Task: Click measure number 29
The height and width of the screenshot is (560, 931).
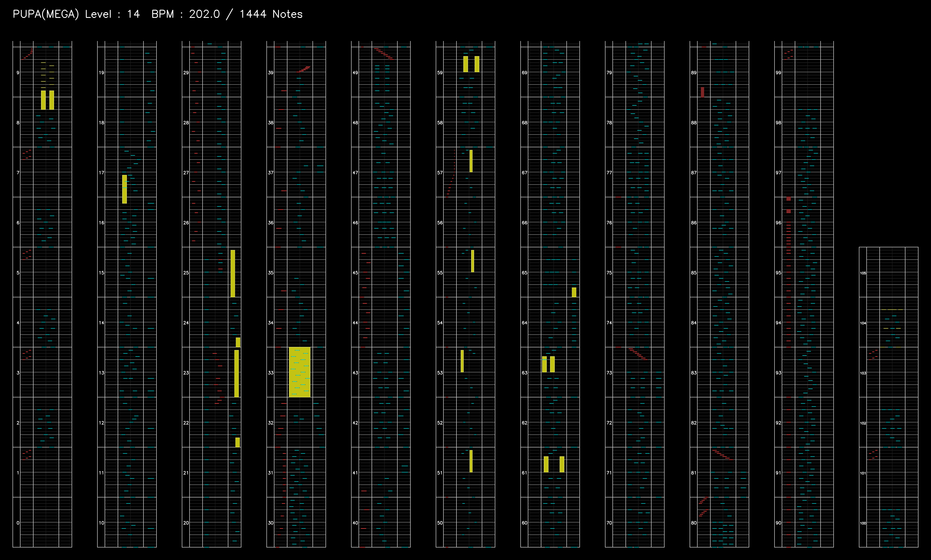Action: point(186,72)
